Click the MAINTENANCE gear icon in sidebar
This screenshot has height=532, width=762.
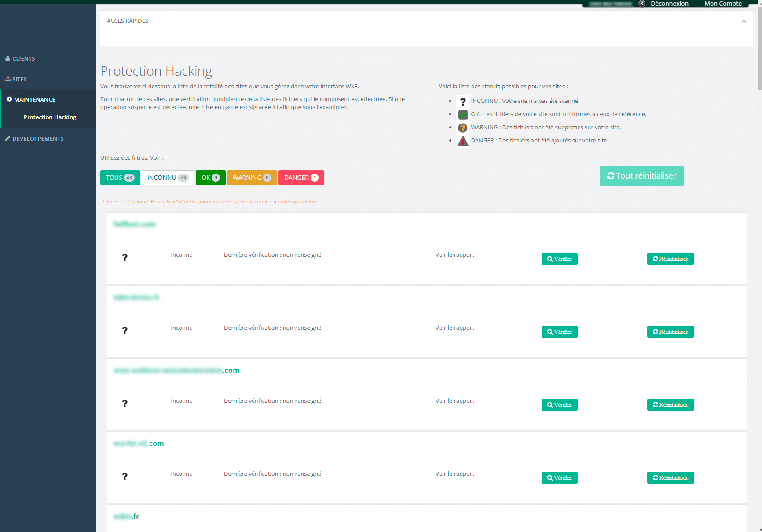coord(9,99)
